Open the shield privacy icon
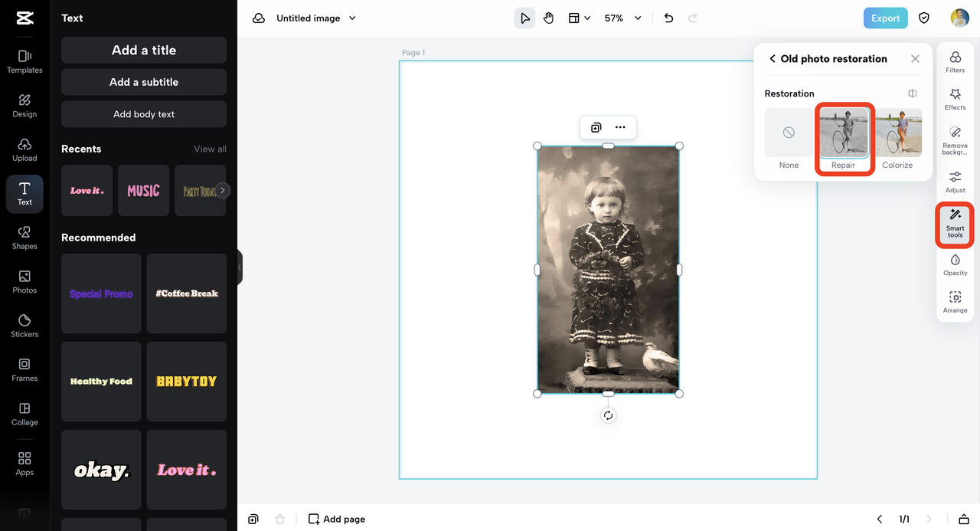The image size is (980, 531). [924, 18]
